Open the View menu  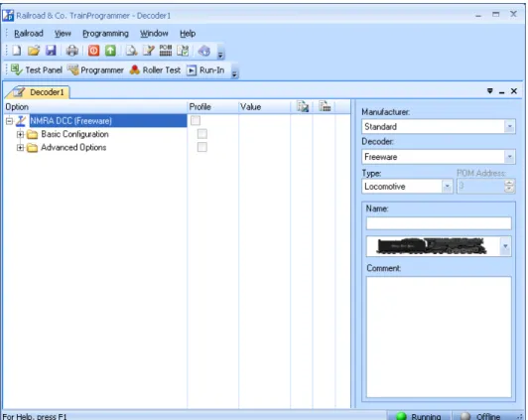tap(63, 34)
